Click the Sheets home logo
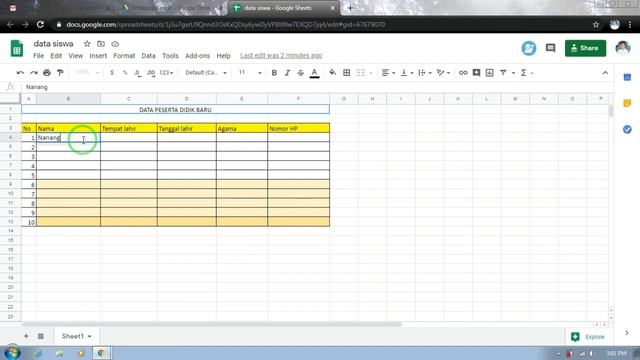This screenshot has height=360, width=640. [x=17, y=48]
